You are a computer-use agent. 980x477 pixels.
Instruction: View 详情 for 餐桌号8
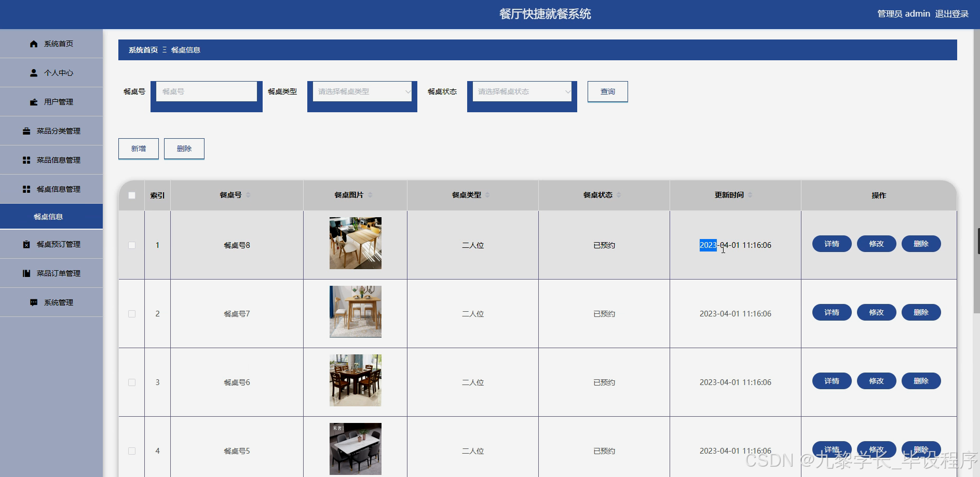832,244
